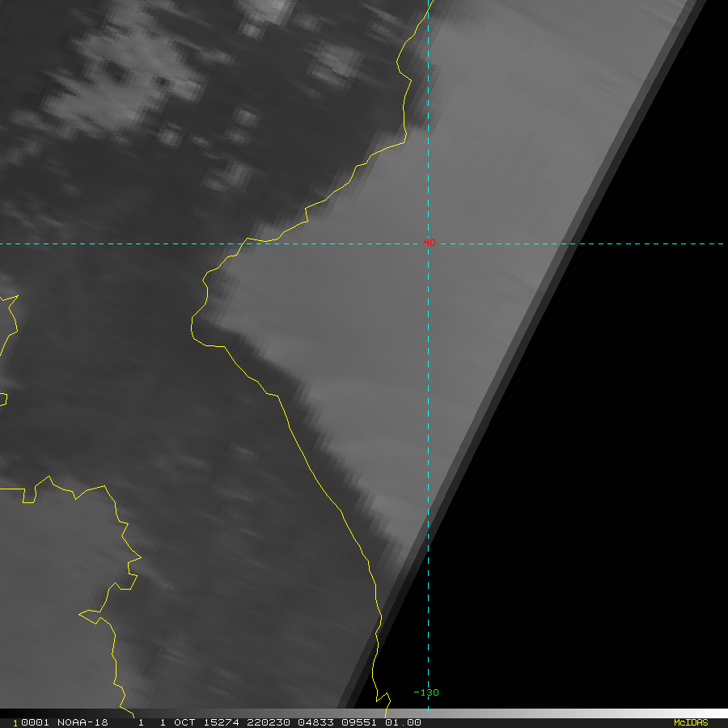Screen dimensions: 728x728
Task: Click the OCT date text in footer
Action: click(184, 722)
